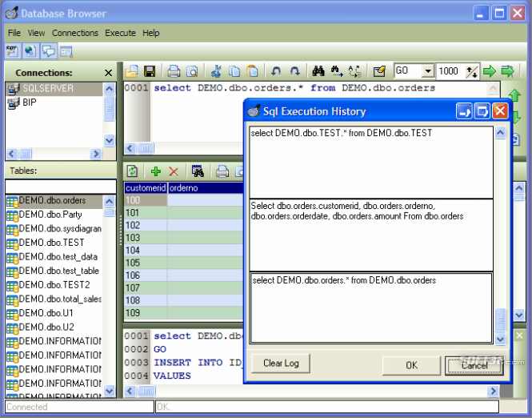The width and height of the screenshot is (532, 418).
Task: Confirm history dialog with OK
Action: click(411, 365)
